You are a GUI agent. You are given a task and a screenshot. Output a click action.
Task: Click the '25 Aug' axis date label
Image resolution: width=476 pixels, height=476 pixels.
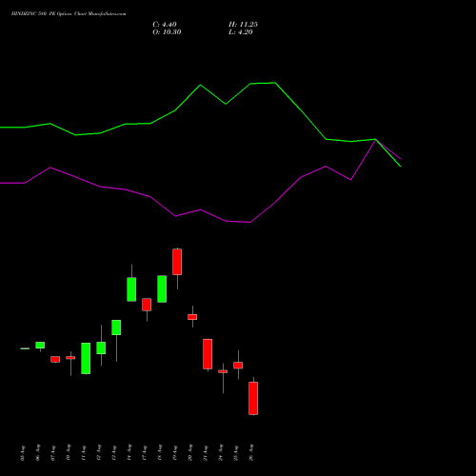click(235, 453)
